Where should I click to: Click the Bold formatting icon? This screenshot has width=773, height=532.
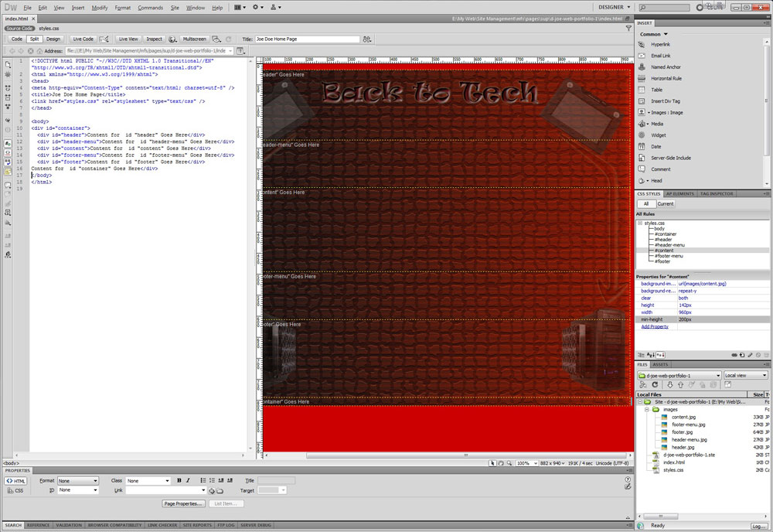[179, 481]
